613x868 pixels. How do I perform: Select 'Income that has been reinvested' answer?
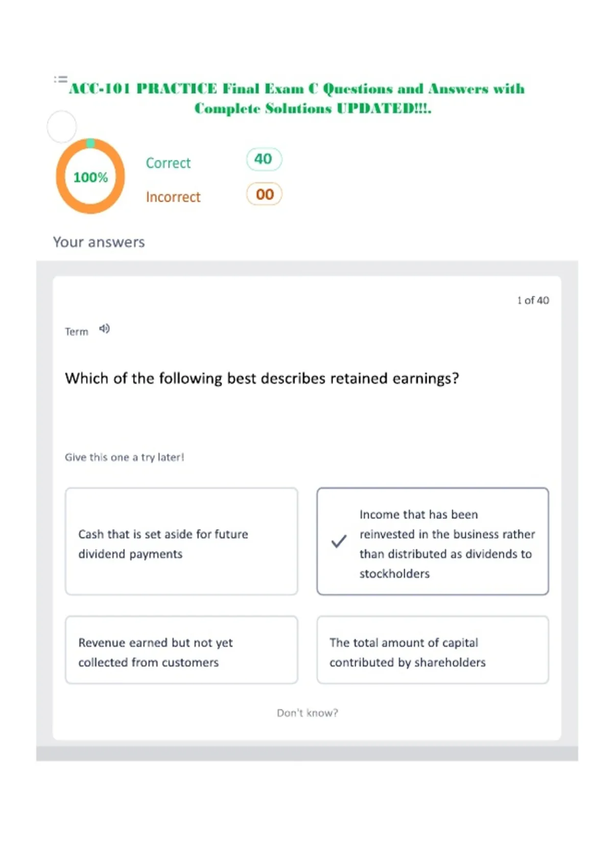click(x=433, y=541)
